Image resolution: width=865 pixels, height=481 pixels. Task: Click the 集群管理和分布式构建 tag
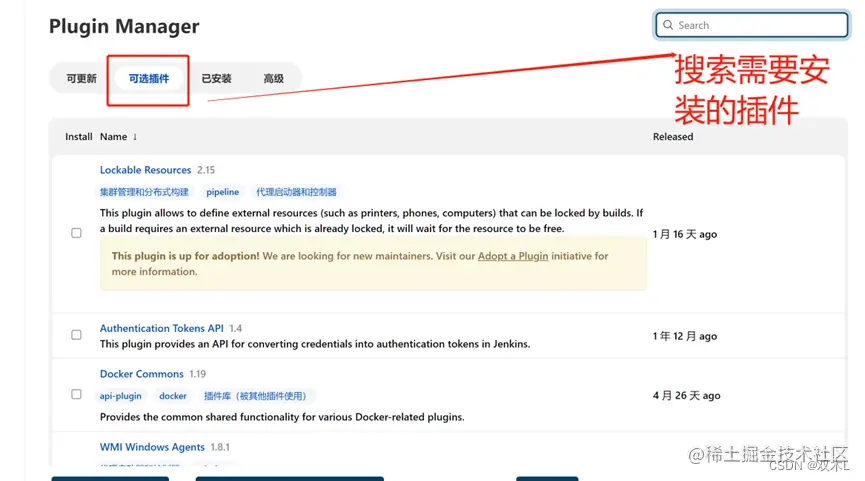(144, 192)
